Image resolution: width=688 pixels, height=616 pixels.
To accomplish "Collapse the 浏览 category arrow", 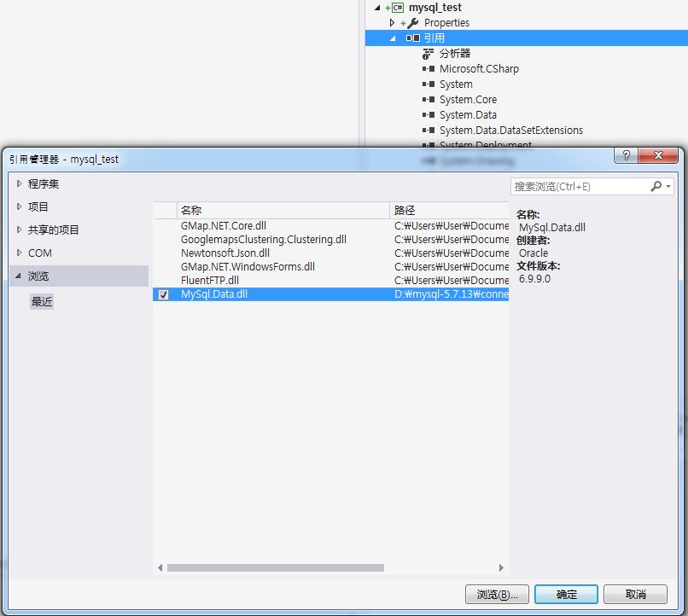I will coord(19,276).
